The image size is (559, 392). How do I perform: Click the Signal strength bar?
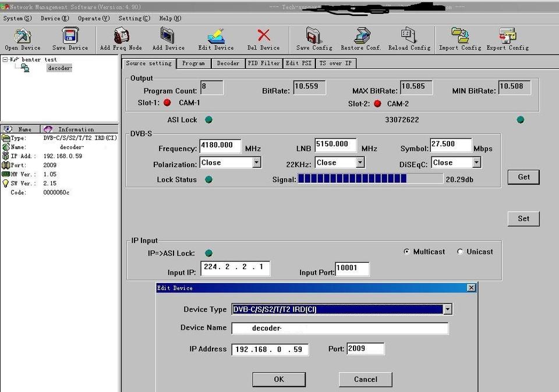tap(370, 179)
